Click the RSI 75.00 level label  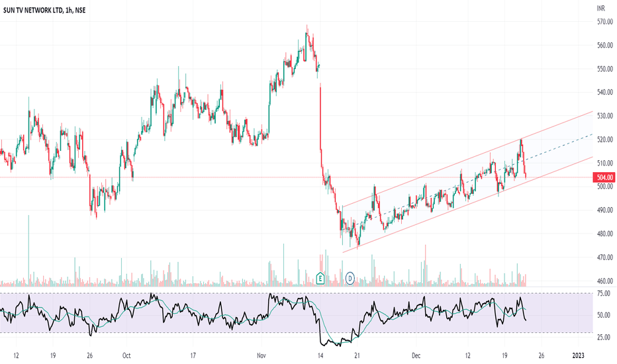[x=604, y=294]
